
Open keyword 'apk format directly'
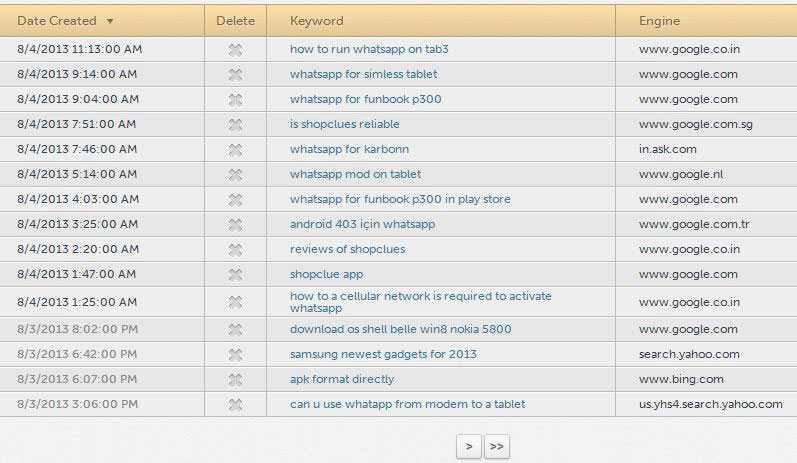tap(342, 379)
